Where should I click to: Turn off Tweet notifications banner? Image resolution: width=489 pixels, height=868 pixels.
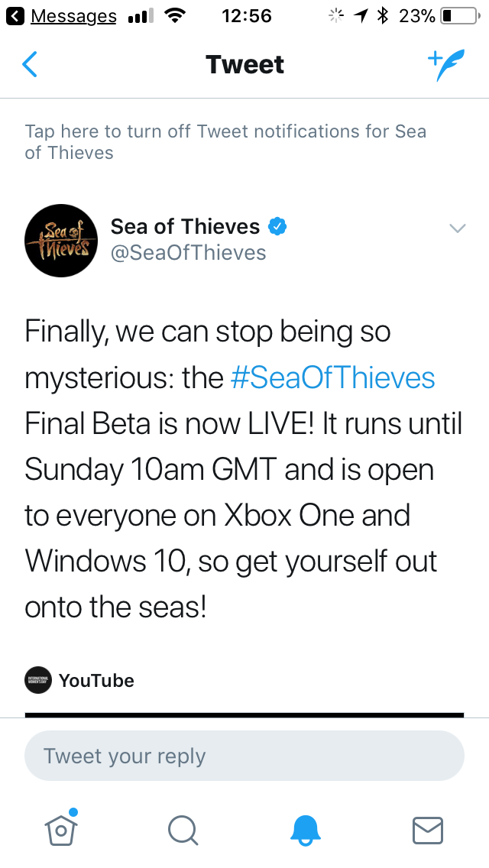225,142
